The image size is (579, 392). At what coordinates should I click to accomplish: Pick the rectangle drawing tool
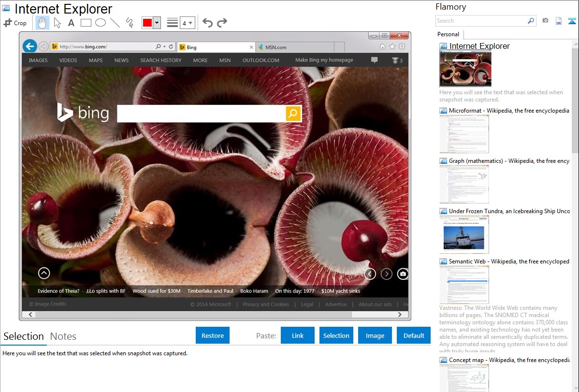[x=86, y=23]
